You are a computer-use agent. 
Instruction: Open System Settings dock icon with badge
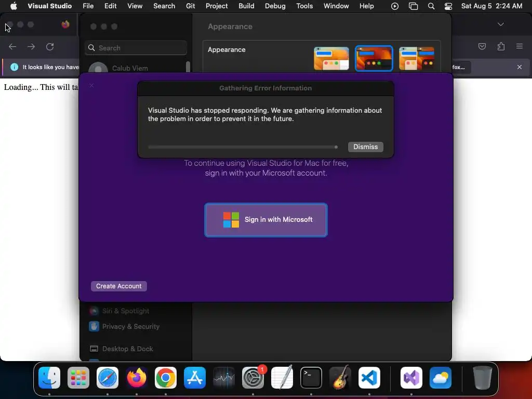pyautogui.click(x=253, y=378)
